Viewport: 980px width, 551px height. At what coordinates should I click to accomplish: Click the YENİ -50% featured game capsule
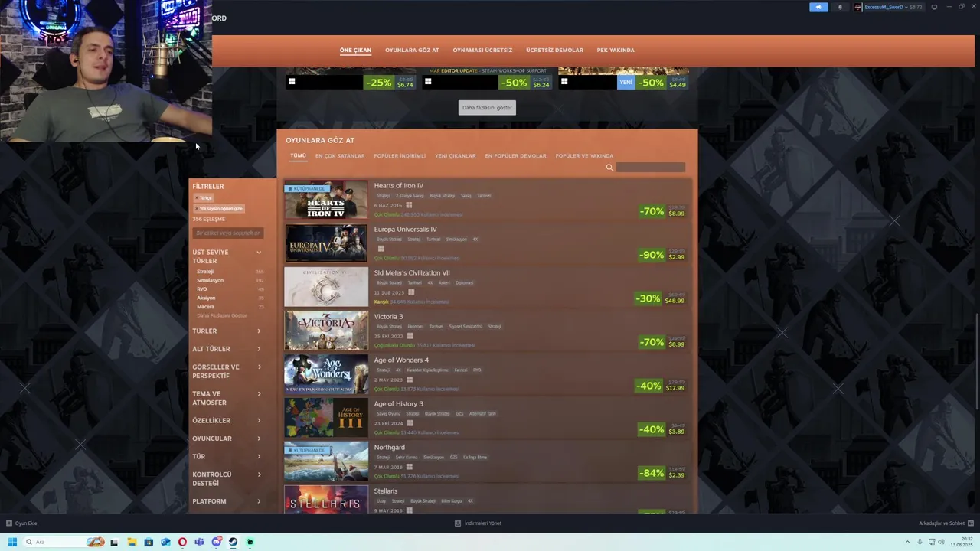623,80
